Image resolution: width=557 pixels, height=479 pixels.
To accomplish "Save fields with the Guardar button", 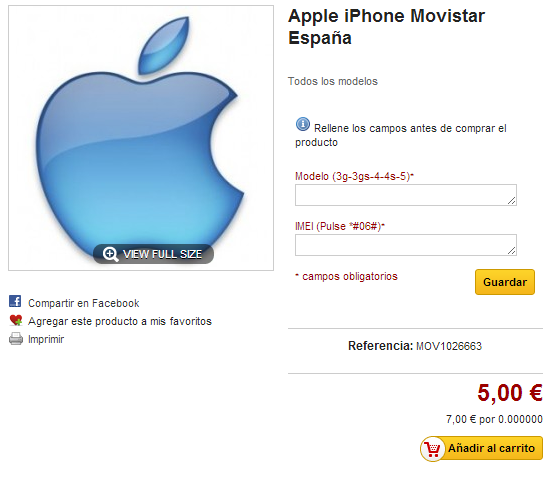I will click(x=505, y=282).
